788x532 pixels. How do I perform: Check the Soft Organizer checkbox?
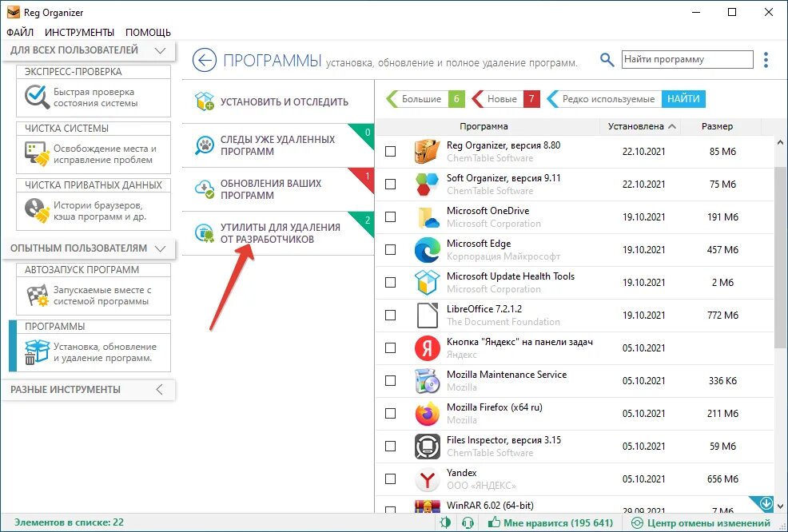391,184
